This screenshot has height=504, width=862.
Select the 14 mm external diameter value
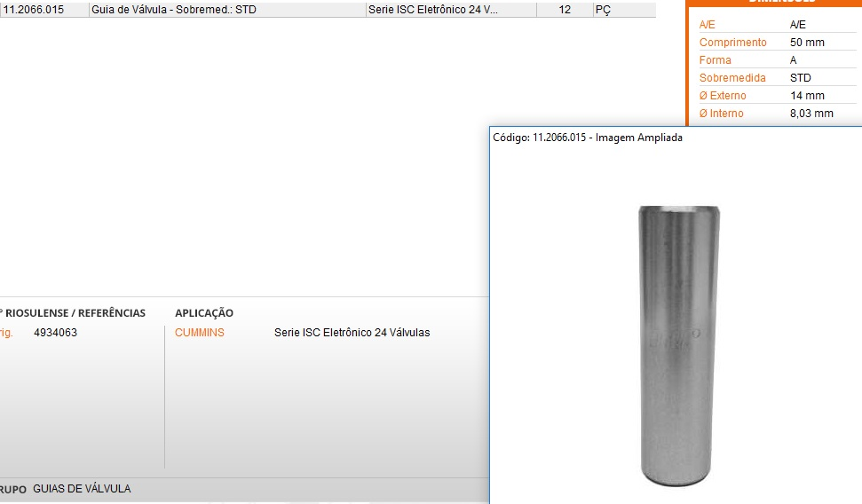point(807,96)
